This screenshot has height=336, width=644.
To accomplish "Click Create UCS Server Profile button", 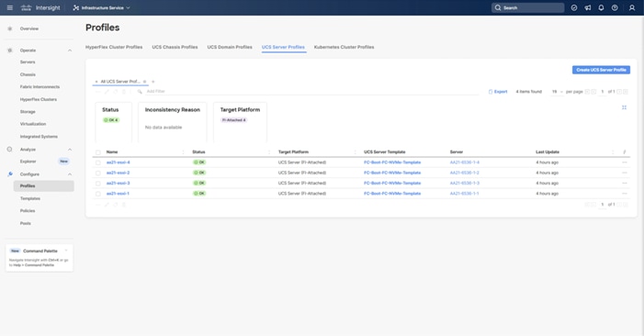I will click(601, 70).
